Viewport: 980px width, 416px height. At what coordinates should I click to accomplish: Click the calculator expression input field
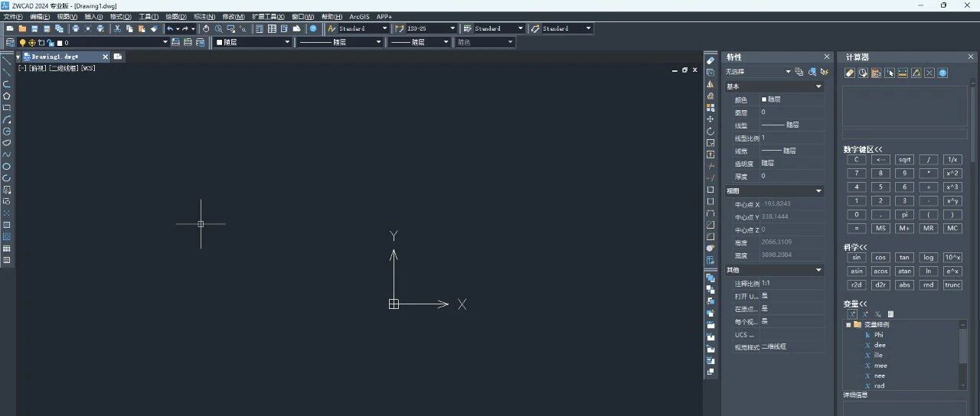(905, 133)
